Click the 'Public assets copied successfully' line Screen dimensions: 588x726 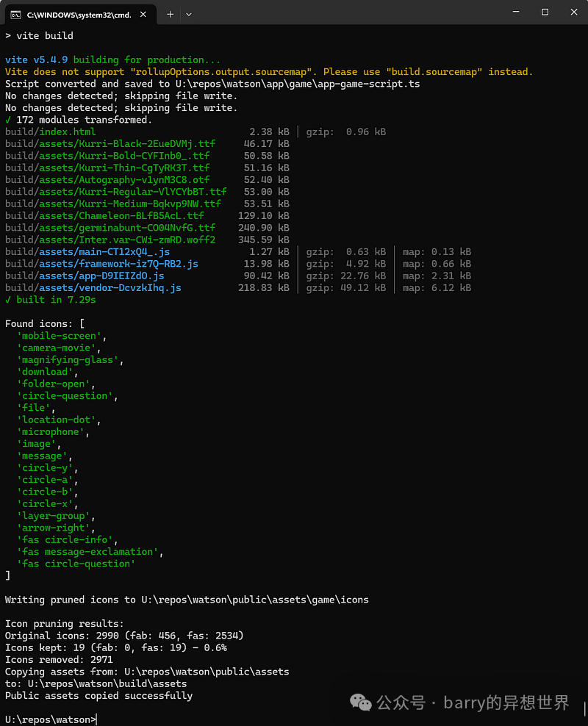click(x=98, y=695)
